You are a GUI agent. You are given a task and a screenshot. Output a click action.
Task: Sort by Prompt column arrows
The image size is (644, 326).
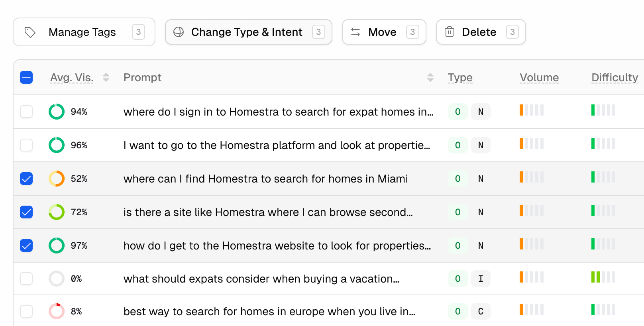tap(430, 77)
